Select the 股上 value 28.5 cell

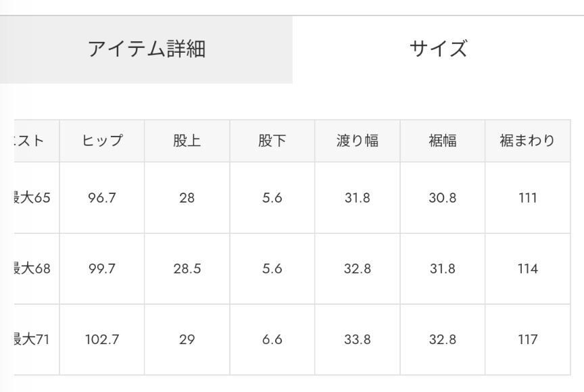tap(187, 269)
